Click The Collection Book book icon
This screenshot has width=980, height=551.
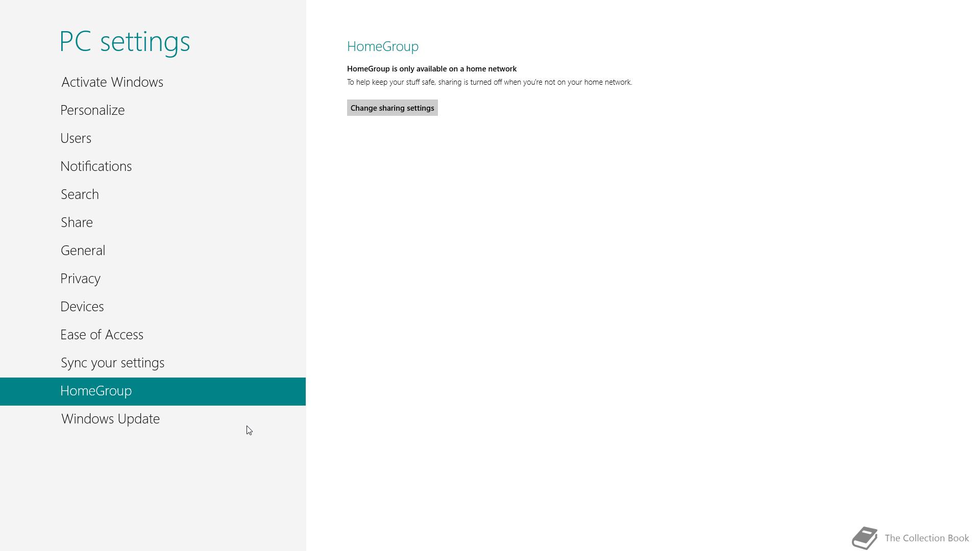(x=865, y=538)
